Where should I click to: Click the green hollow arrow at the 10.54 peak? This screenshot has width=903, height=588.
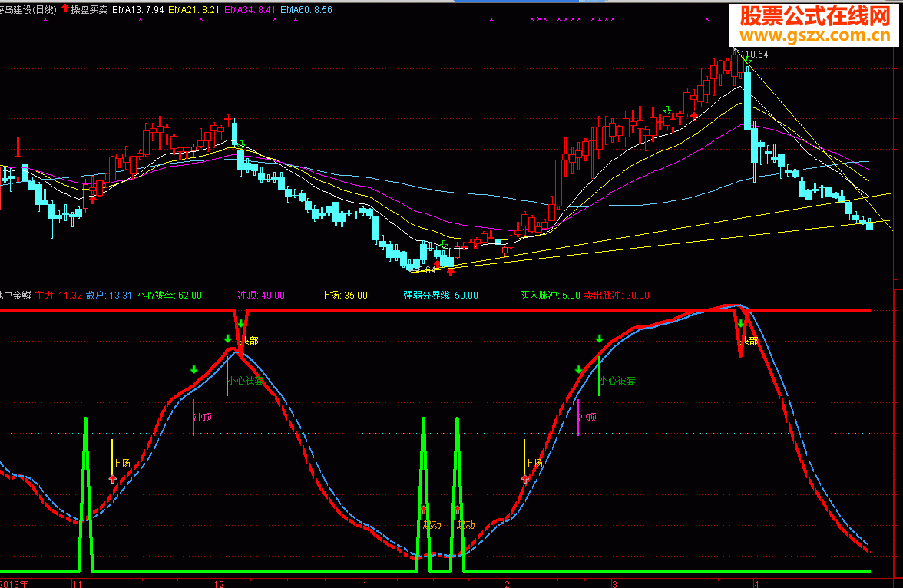(x=747, y=59)
